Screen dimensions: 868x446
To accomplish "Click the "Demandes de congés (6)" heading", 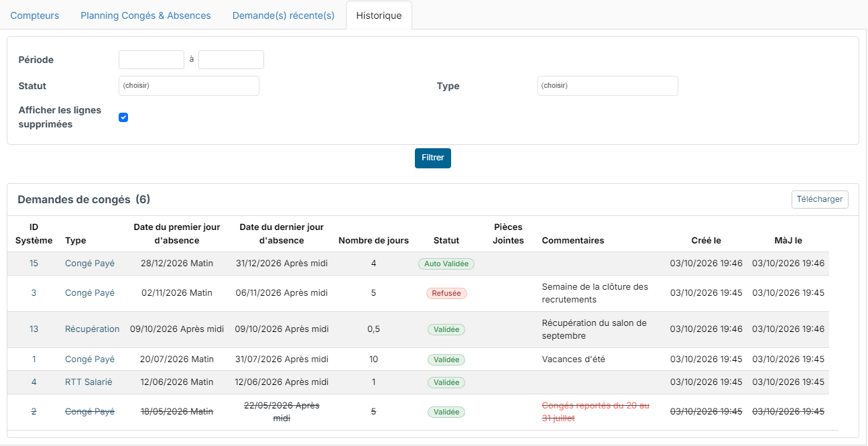I will (x=84, y=199).
